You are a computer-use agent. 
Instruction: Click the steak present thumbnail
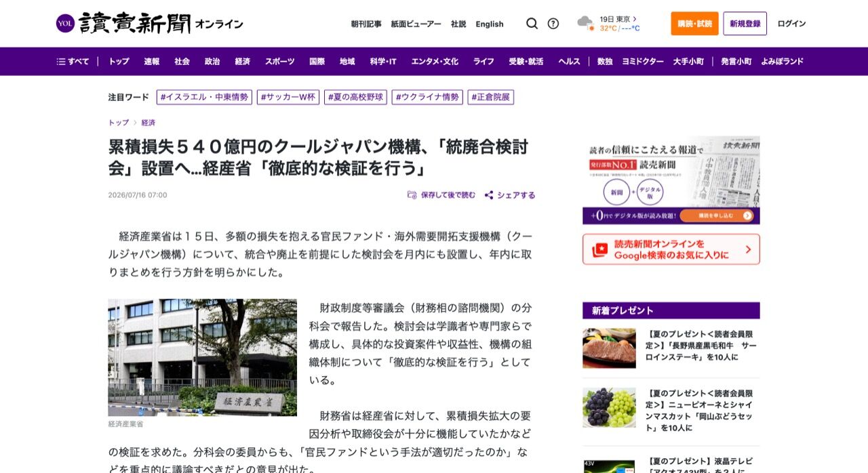609,348
